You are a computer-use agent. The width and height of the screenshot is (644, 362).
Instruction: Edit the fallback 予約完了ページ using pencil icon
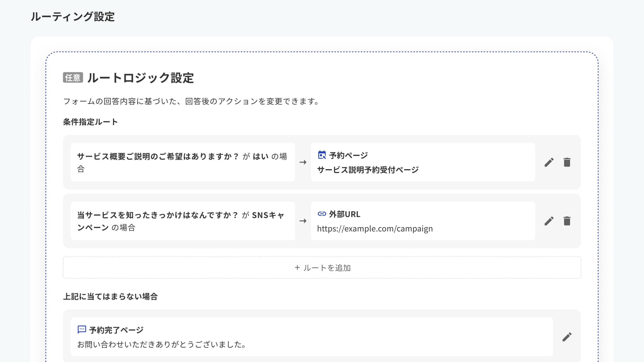click(x=567, y=337)
